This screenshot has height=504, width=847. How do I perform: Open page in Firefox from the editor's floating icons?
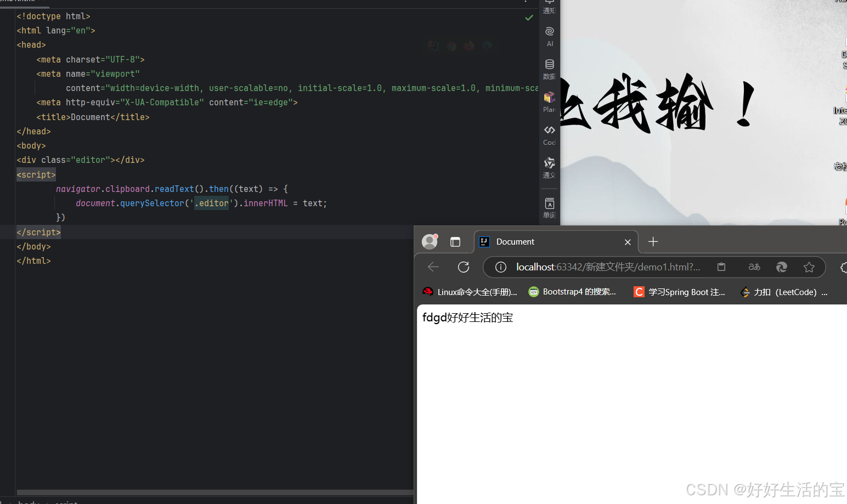pyautogui.click(x=469, y=46)
